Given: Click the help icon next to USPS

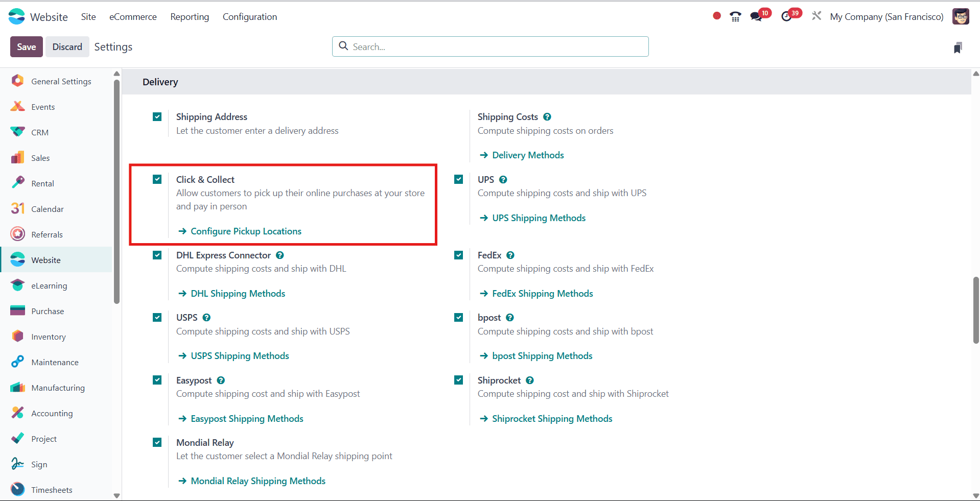Looking at the screenshot, I should coord(206,318).
